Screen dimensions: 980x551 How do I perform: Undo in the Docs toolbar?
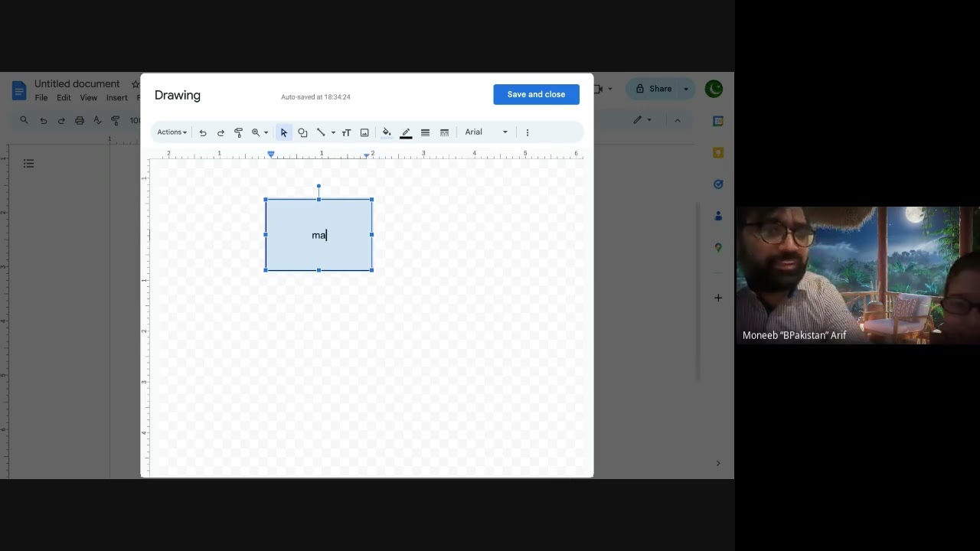(43, 120)
